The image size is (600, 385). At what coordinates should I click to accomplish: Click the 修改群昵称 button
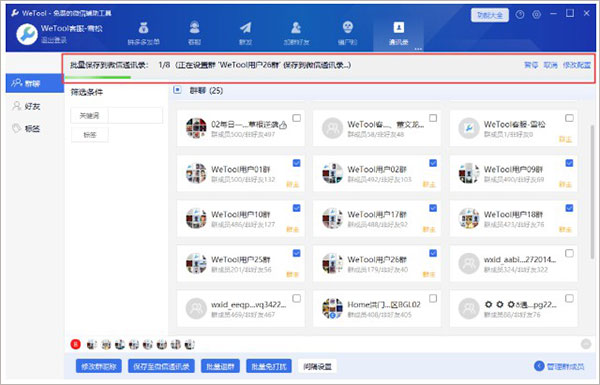click(99, 366)
